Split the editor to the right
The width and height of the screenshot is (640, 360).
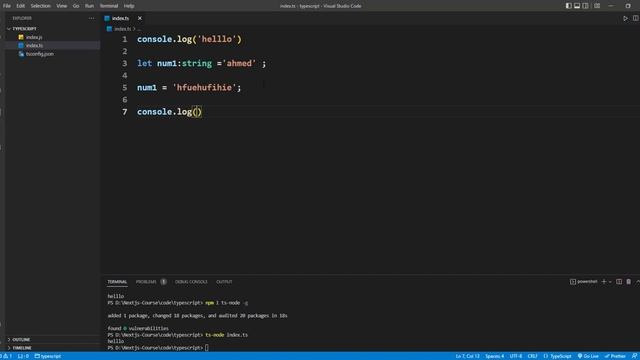click(x=636, y=18)
